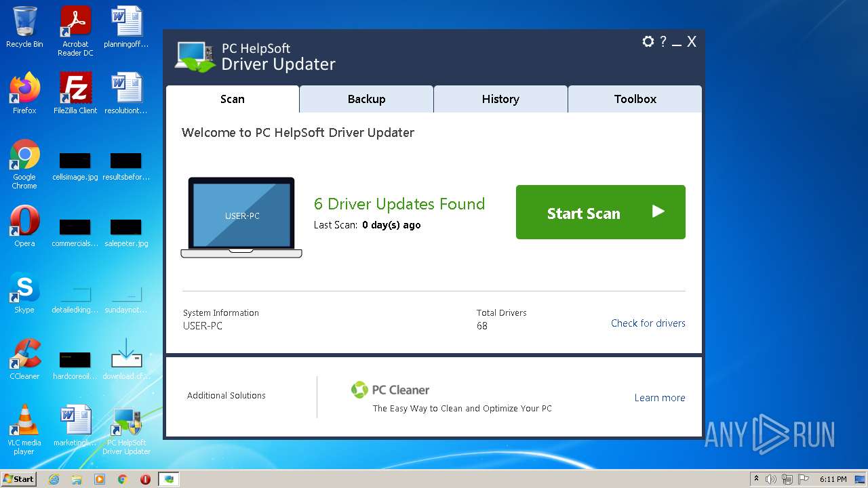868x488 pixels.
Task: Click the Action Center flag icon
Action: [804, 479]
